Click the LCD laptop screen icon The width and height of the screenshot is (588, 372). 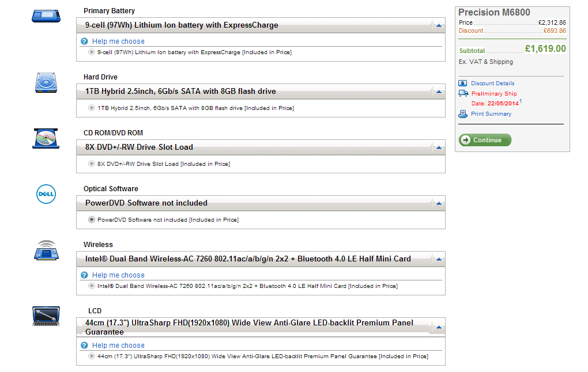tap(46, 316)
